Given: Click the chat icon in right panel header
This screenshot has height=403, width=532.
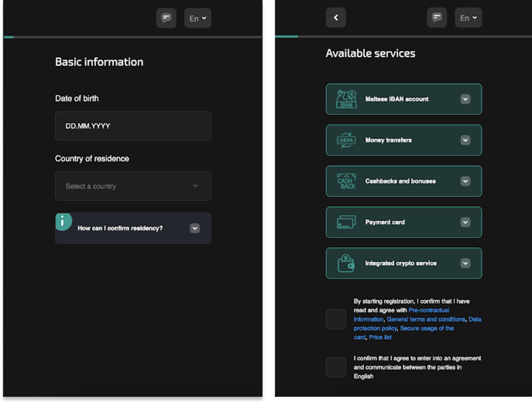Looking at the screenshot, I should (437, 18).
